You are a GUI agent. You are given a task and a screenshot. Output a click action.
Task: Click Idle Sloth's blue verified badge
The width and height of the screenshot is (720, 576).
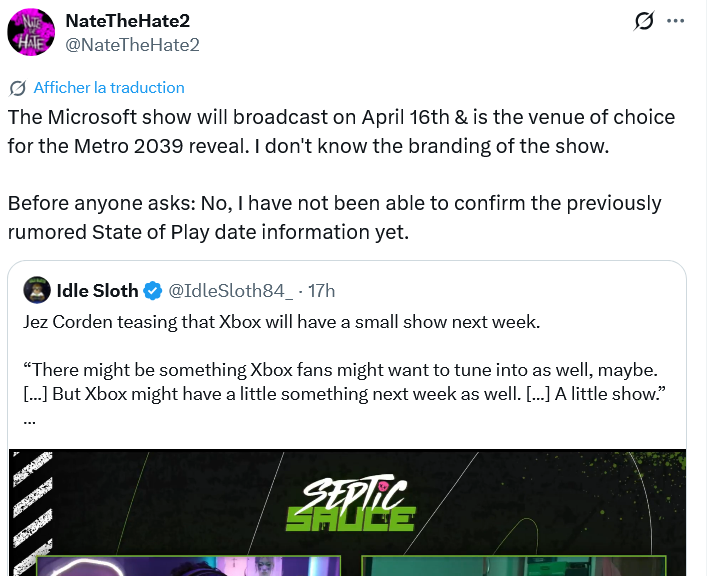click(x=153, y=291)
